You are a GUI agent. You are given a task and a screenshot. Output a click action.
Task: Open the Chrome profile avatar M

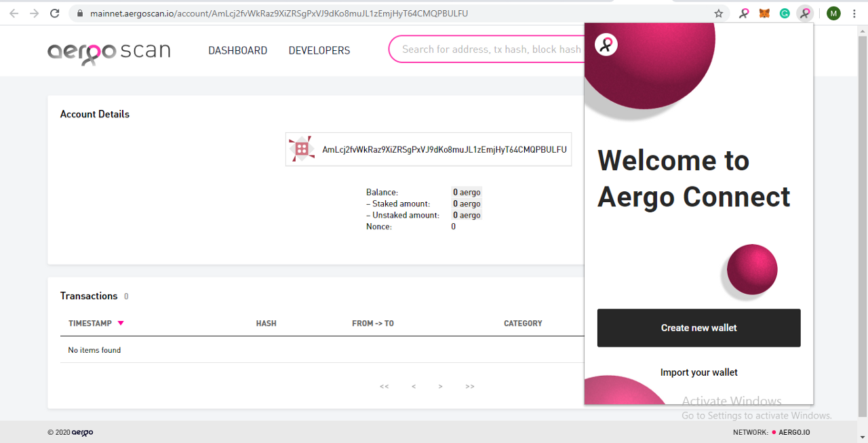(833, 13)
